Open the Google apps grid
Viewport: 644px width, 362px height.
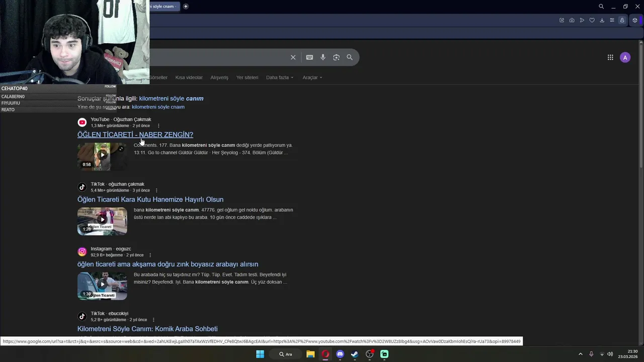coord(610,57)
